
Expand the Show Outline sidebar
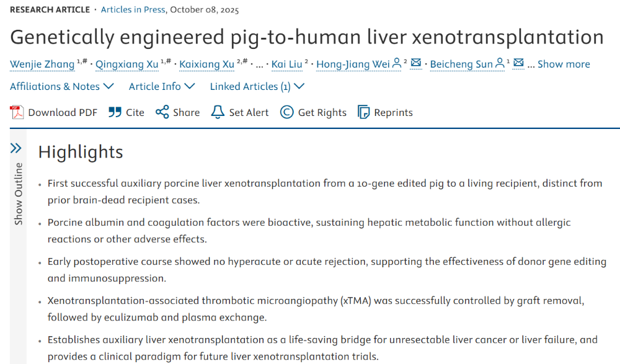[x=17, y=148]
